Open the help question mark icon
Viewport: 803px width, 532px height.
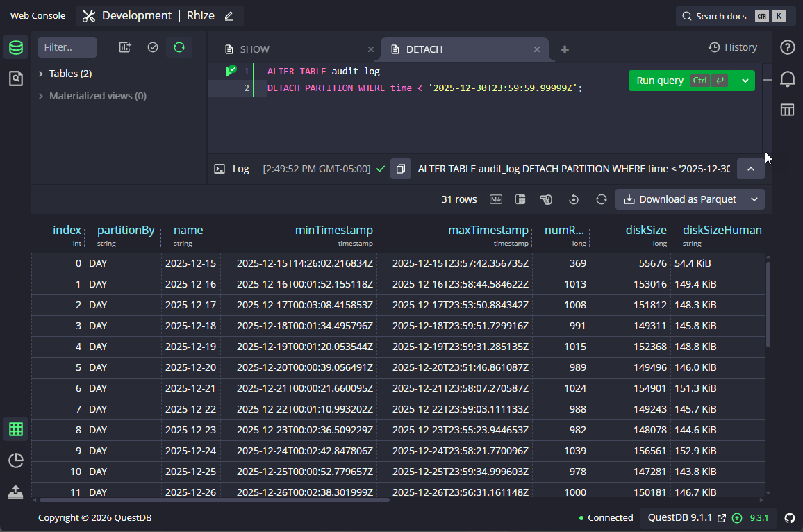tap(787, 47)
